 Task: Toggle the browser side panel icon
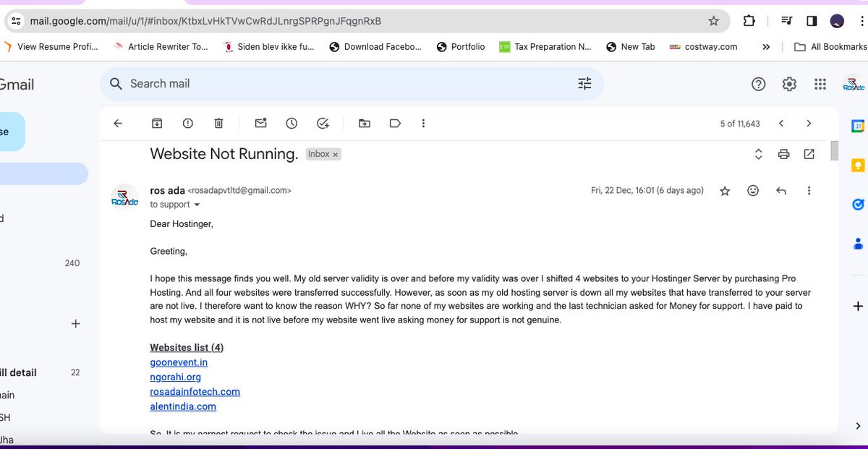[x=812, y=21]
